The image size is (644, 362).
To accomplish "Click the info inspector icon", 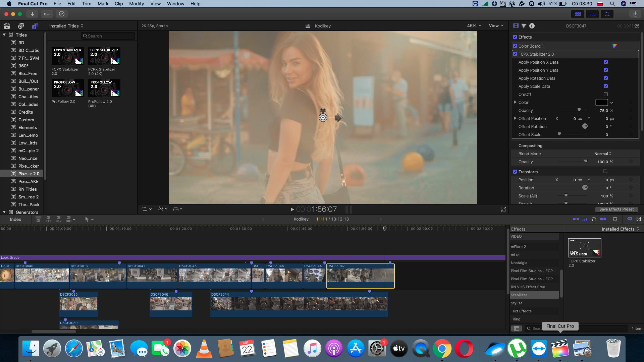I will pyautogui.click(x=532, y=26).
